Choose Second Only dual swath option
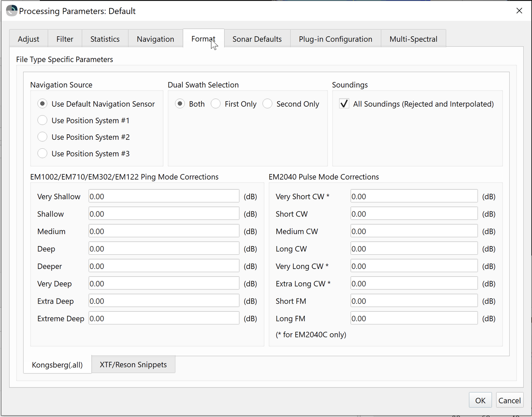 click(267, 104)
